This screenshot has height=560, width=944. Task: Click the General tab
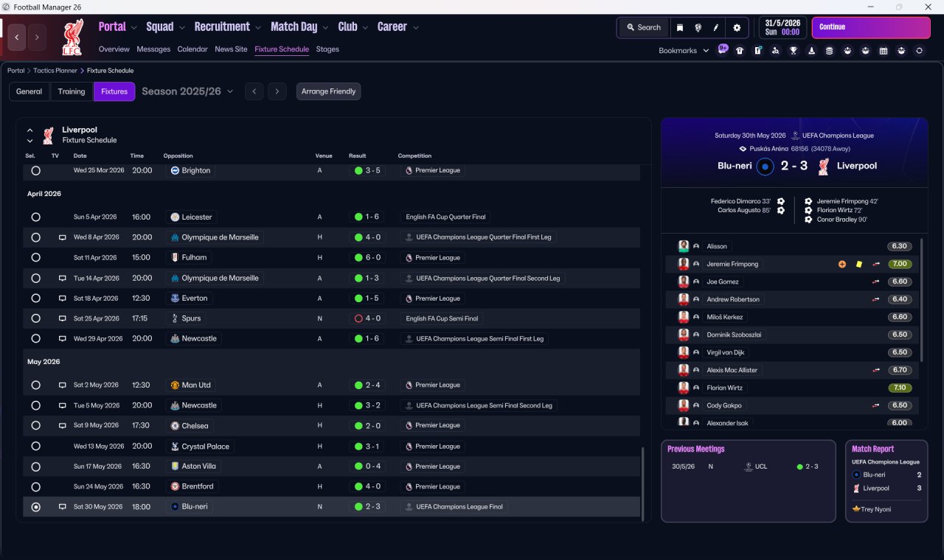29,91
